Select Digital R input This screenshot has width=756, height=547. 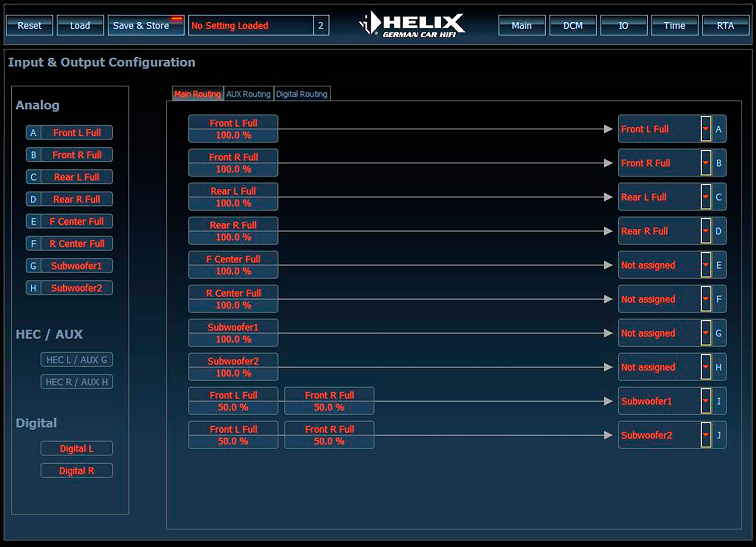tap(77, 471)
